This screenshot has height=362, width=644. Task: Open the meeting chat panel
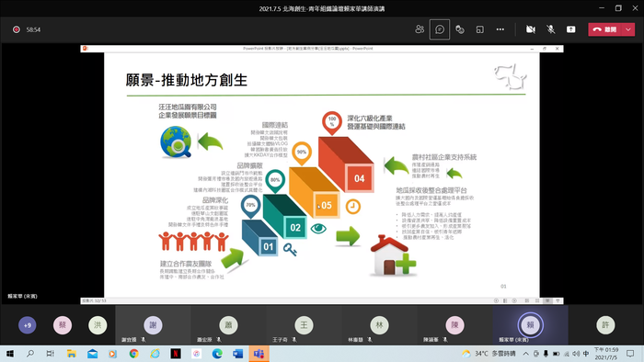tap(440, 29)
